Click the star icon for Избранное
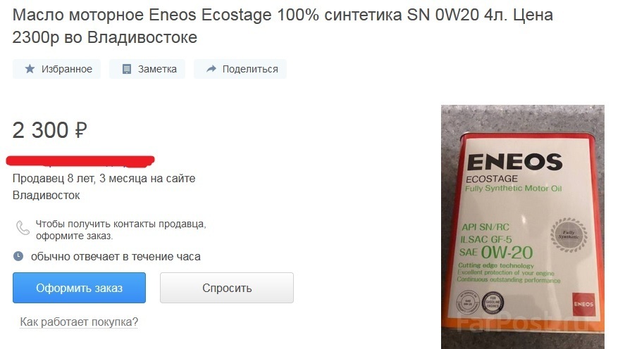The width and height of the screenshot is (644, 349). 30,69
